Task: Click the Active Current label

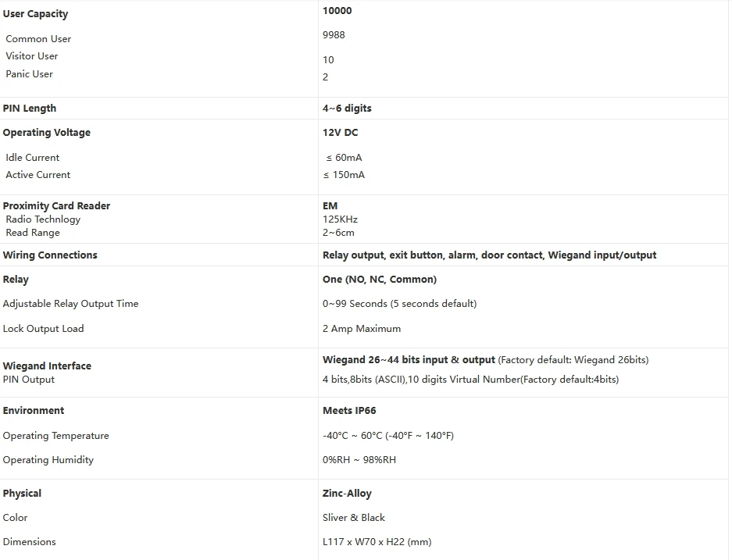Action: pyautogui.click(x=37, y=174)
